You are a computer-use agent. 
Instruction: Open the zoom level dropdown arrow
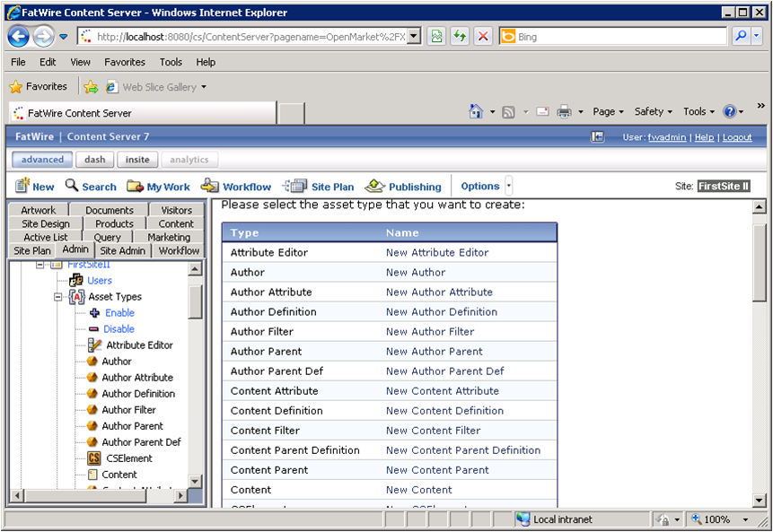coord(745,519)
